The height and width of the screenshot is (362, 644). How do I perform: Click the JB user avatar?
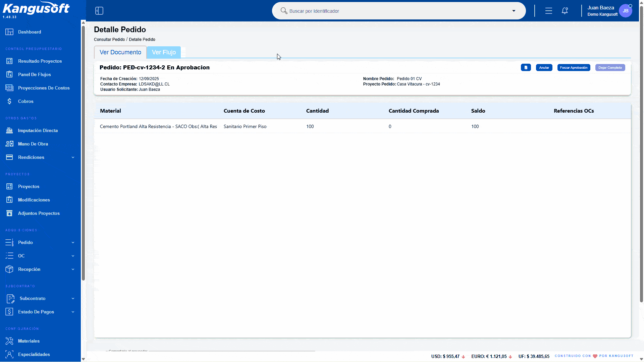pyautogui.click(x=626, y=11)
